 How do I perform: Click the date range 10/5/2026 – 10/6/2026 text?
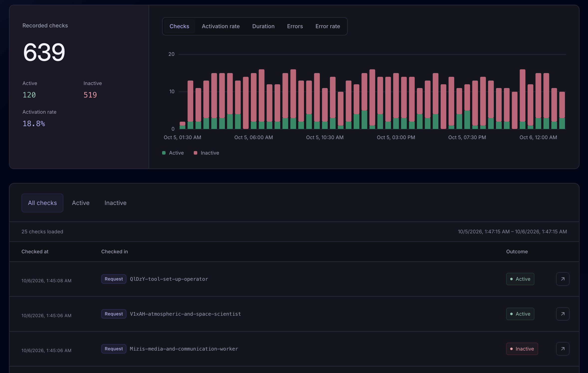[x=512, y=232]
